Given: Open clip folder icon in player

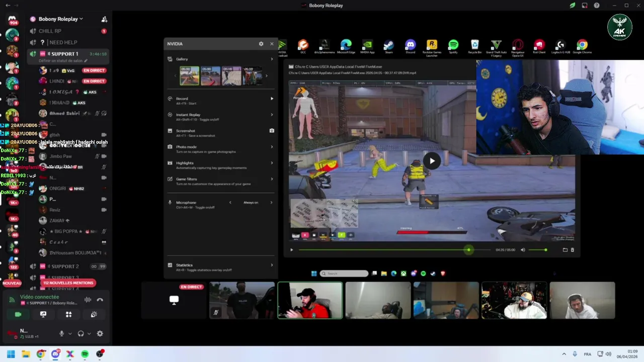Looking at the screenshot, I should pyautogui.click(x=565, y=250).
